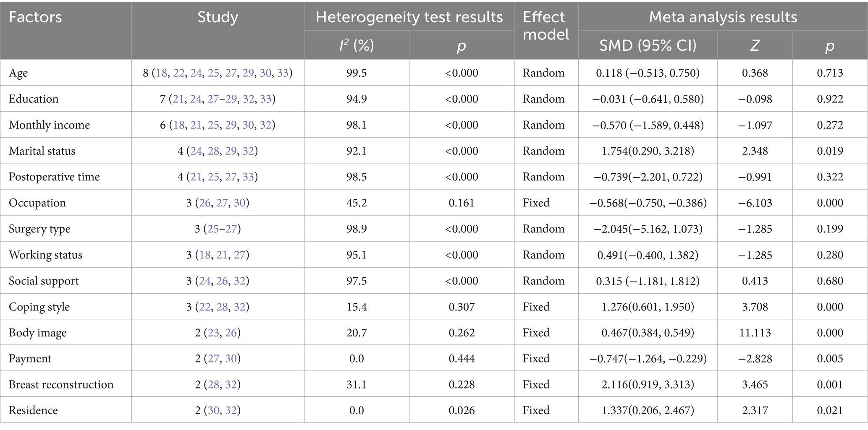Screen dimensions: 868x430
Task: Open reference 21 in Working status row
Action: (222, 255)
